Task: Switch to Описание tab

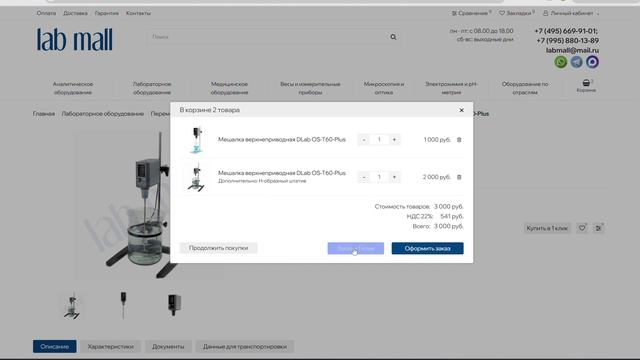Action: coord(55,347)
